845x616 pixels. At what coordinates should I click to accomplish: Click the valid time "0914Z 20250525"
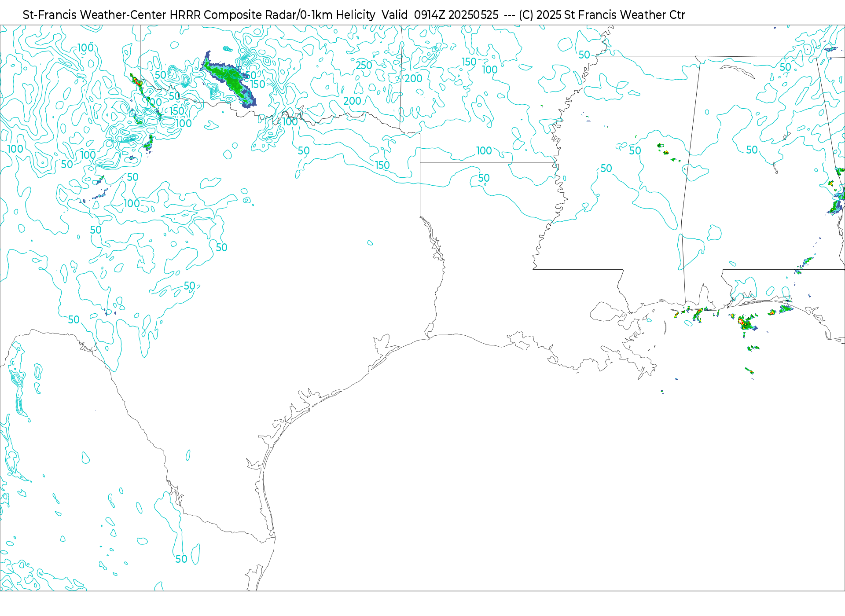pyautogui.click(x=456, y=15)
